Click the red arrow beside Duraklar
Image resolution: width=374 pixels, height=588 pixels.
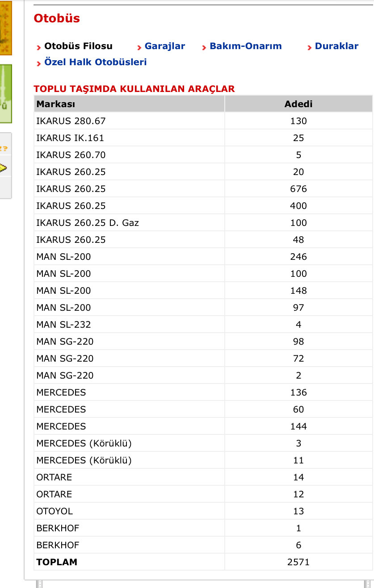(x=310, y=47)
